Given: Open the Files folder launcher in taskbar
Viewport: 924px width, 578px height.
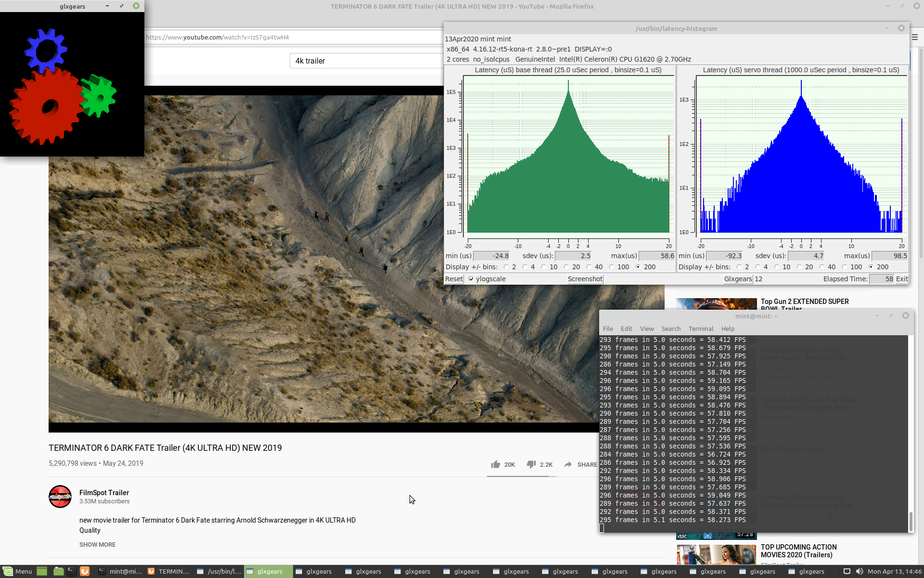Looking at the screenshot, I should pyautogui.click(x=58, y=571).
